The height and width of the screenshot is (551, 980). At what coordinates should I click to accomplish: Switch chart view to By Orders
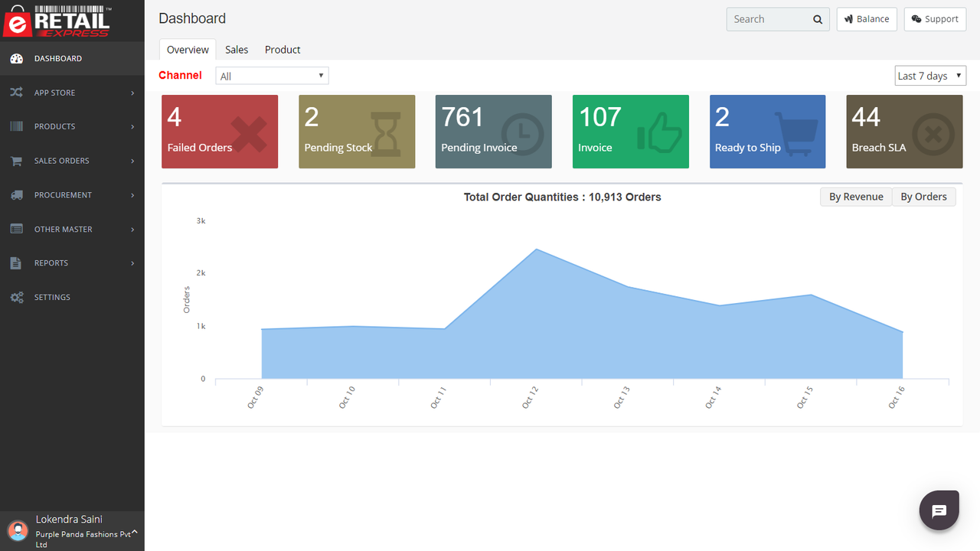tap(923, 197)
